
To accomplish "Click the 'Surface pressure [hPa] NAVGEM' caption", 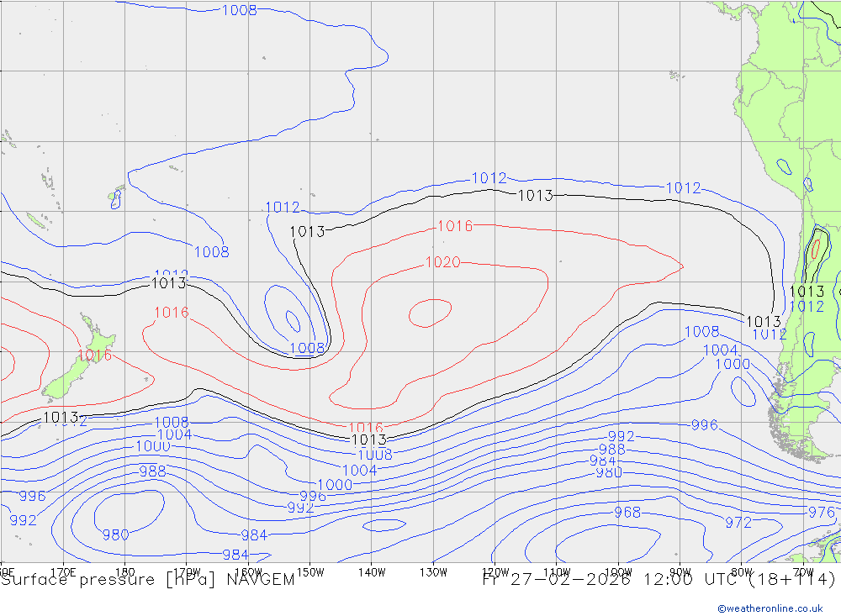I will 147,580.
